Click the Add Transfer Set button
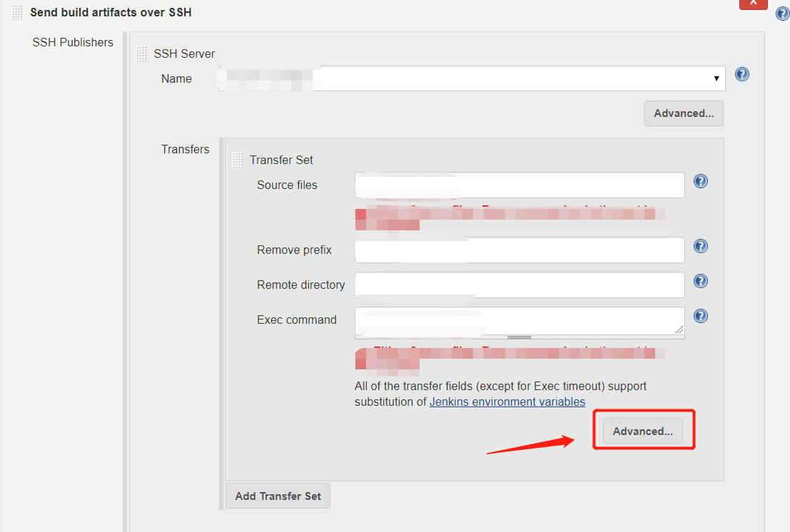Image resolution: width=790 pixels, height=532 pixels. coord(277,495)
